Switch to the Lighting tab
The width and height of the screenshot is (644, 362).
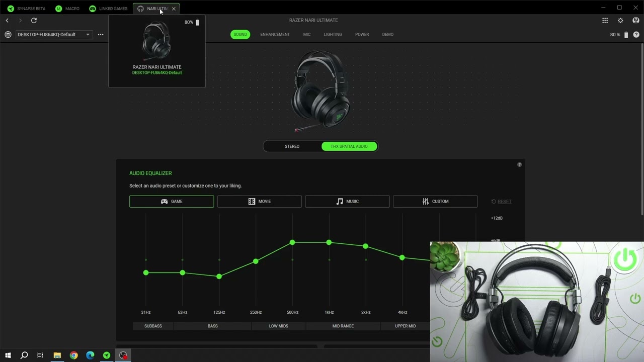click(333, 35)
